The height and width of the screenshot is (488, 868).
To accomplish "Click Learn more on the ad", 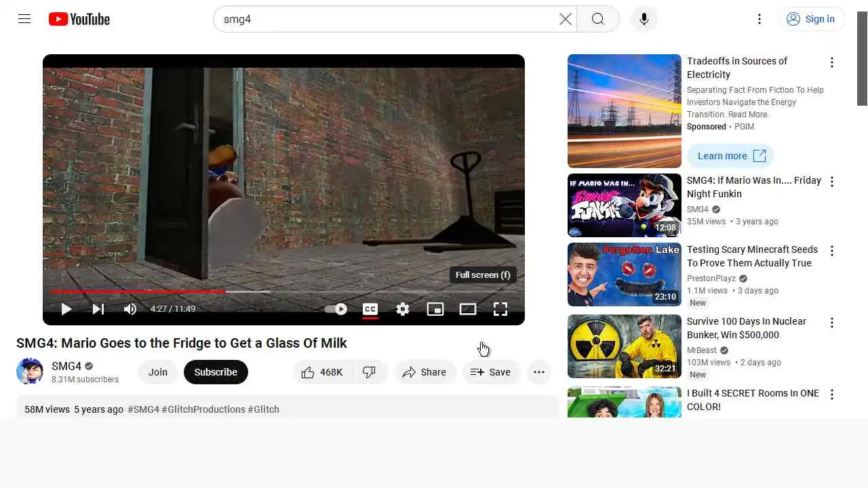I will pos(730,156).
